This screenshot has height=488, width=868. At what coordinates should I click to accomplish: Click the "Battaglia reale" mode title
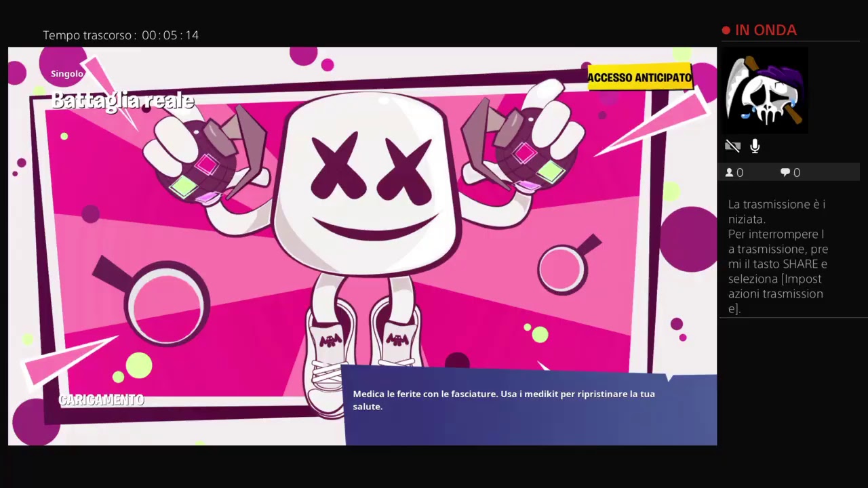click(123, 101)
